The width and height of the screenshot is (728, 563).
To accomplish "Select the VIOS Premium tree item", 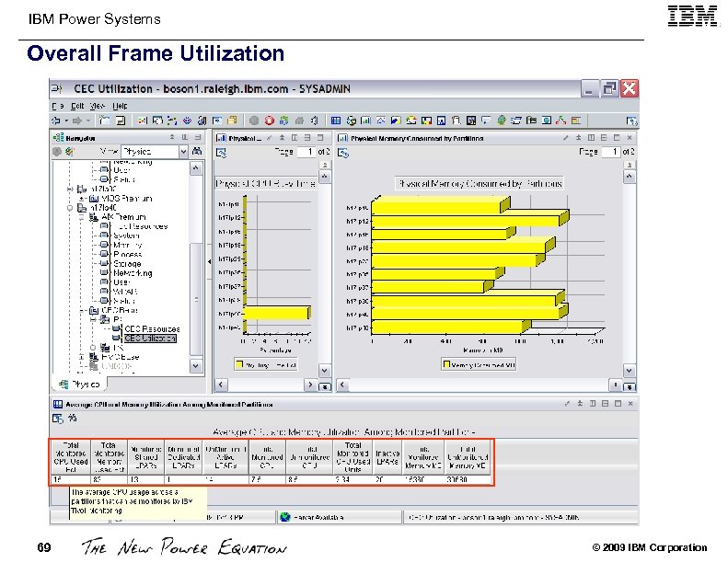I will pos(126,199).
